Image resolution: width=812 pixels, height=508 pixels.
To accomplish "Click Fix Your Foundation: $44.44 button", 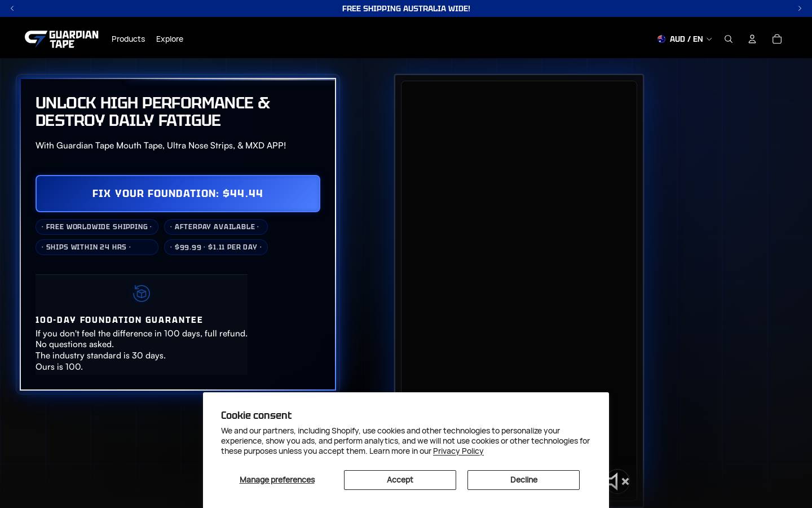I will (178, 194).
